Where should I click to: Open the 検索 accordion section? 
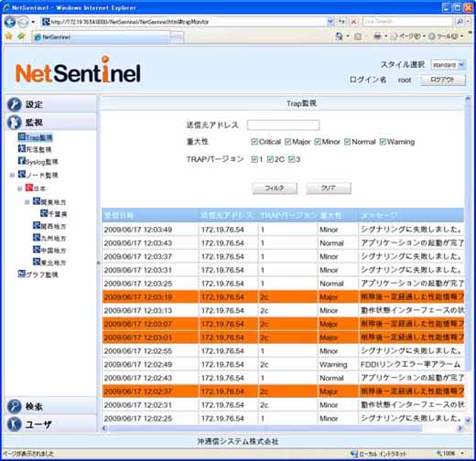point(51,406)
